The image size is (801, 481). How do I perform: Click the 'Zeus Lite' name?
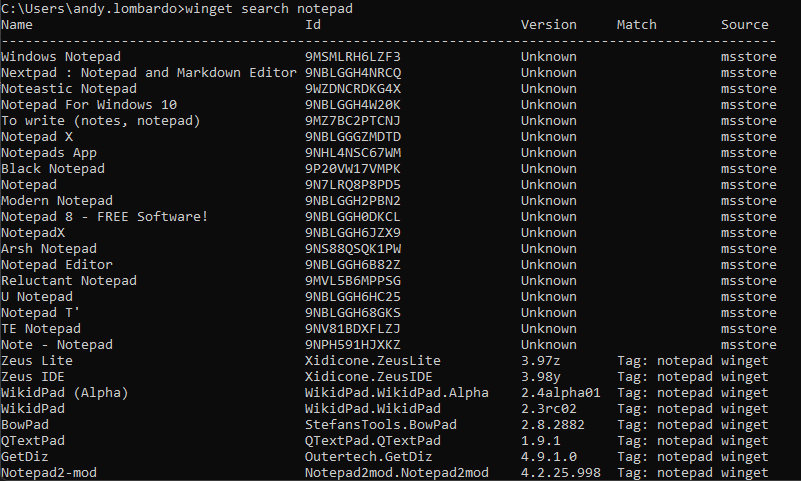pos(37,361)
